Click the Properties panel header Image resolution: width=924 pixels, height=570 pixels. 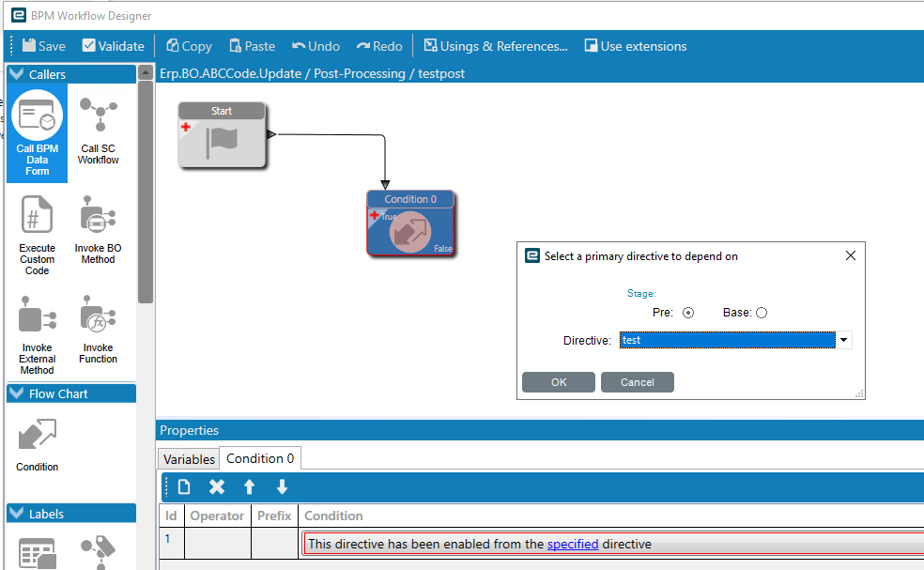tap(540, 430)
